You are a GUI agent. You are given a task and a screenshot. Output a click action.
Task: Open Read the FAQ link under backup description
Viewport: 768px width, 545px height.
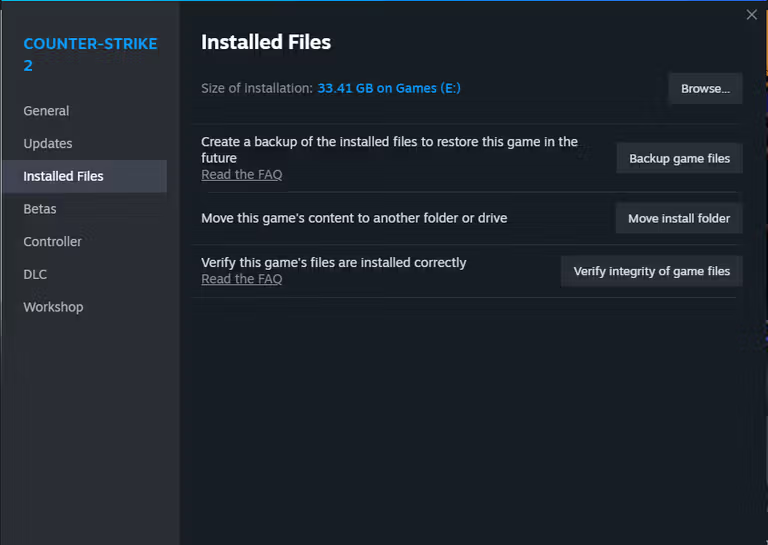(241, 175)
